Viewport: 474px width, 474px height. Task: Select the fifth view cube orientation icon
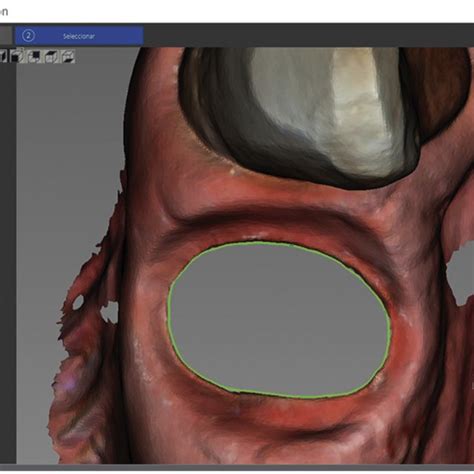[68, 57]
